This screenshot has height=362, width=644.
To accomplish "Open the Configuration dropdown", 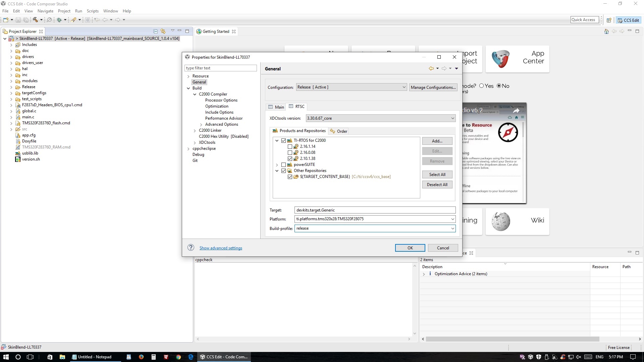I will 352,87.
